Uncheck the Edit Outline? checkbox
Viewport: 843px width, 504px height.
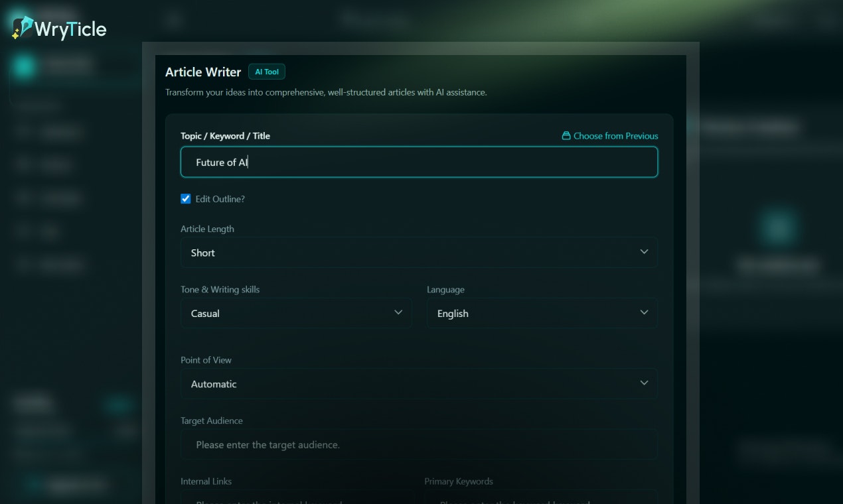pyautogui.click(x=185, y=198)
